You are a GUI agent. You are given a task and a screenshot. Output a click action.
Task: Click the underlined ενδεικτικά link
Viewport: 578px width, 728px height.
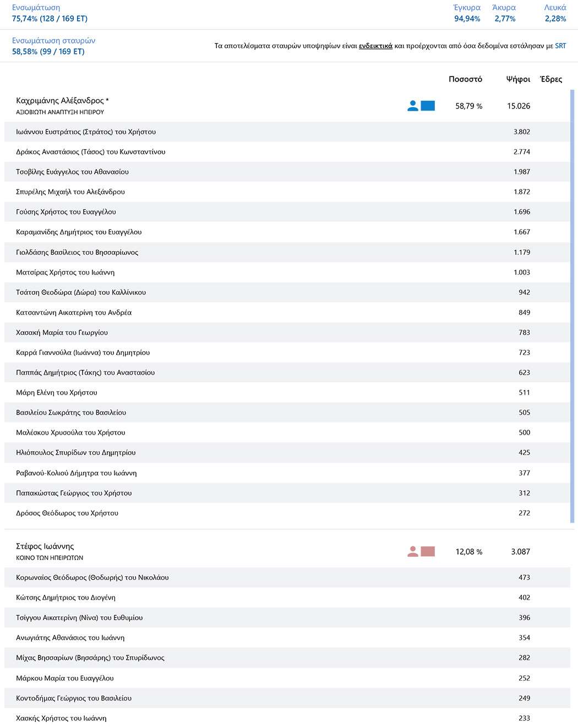click(x=375, y=46)
